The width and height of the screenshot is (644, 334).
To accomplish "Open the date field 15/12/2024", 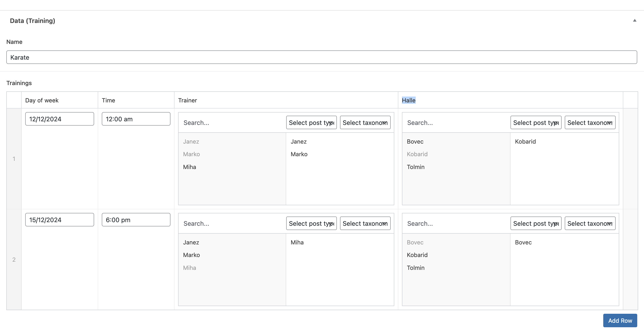I will [59, 220].
